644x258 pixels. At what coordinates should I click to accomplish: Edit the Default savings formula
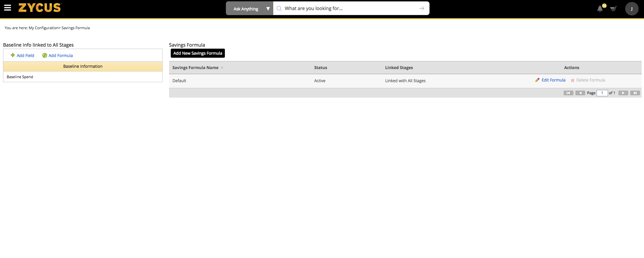tap(553, 80)
